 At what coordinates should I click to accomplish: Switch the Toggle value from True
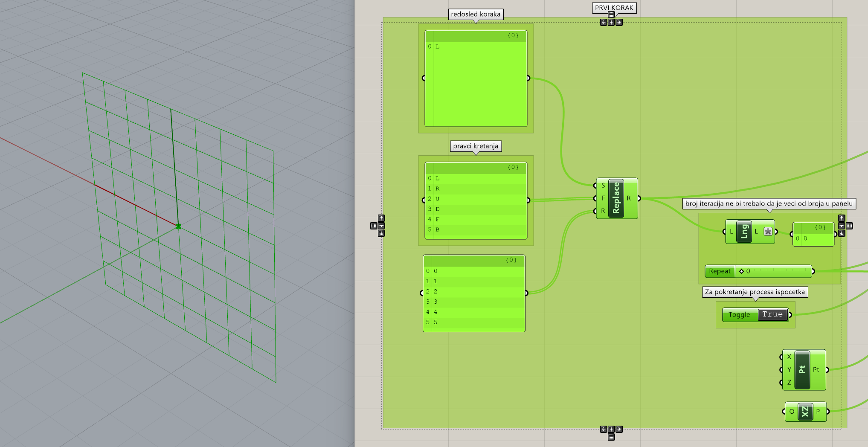click(x=772, y=314)
